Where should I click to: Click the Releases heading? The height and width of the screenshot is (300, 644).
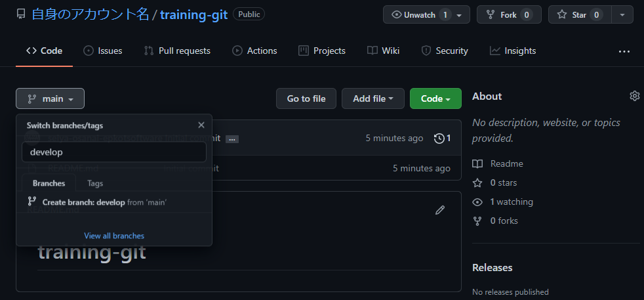[492, 268]
